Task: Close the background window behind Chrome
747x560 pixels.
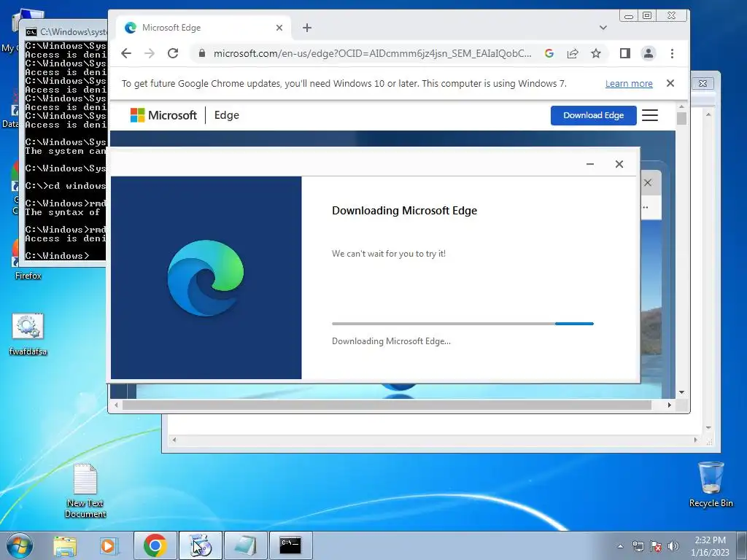Action: tap(703, 83)
